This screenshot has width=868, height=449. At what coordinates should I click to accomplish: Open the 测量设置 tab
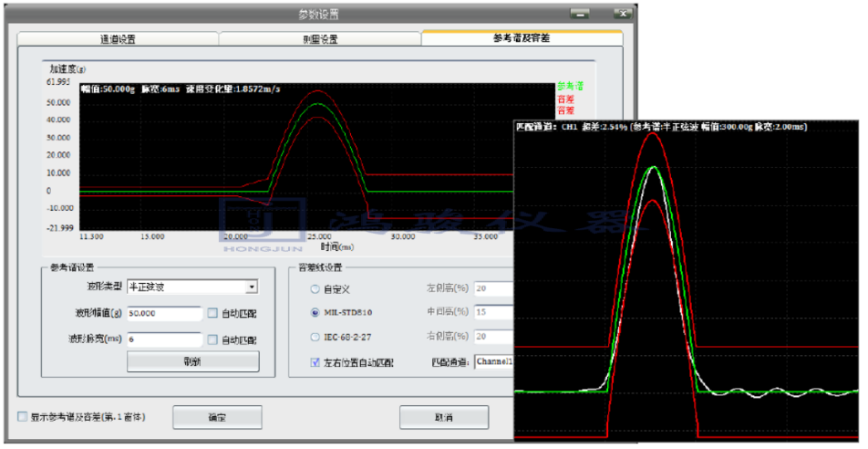tap(320, 39)
